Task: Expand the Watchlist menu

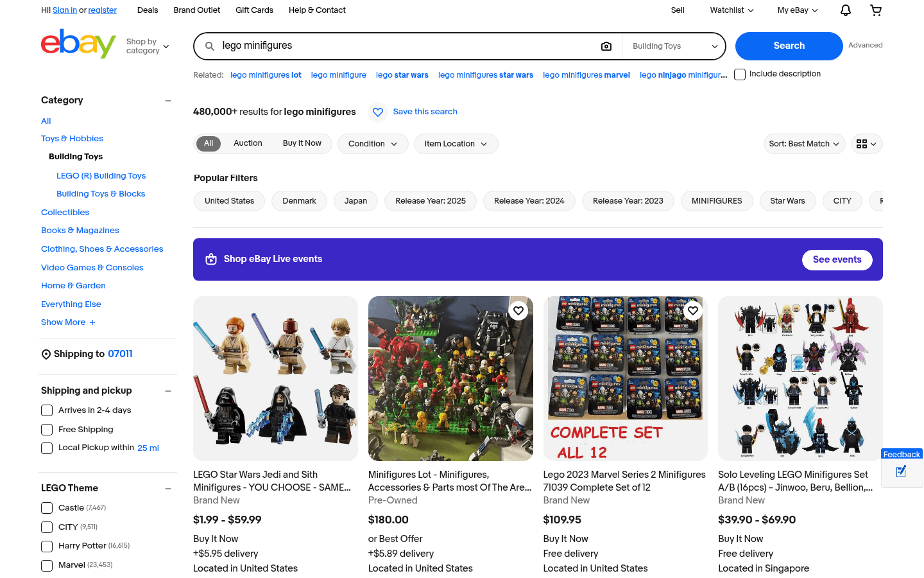Action: [x=732, y=10]
